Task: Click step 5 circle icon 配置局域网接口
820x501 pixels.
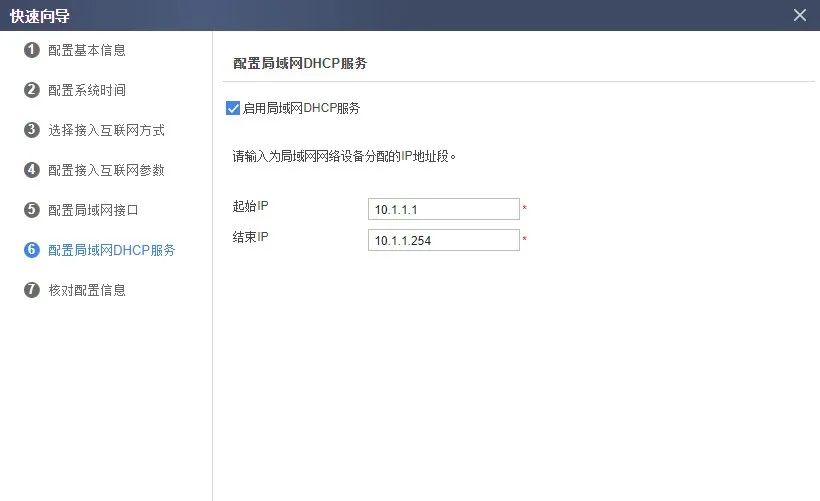Action: [32, 210]
